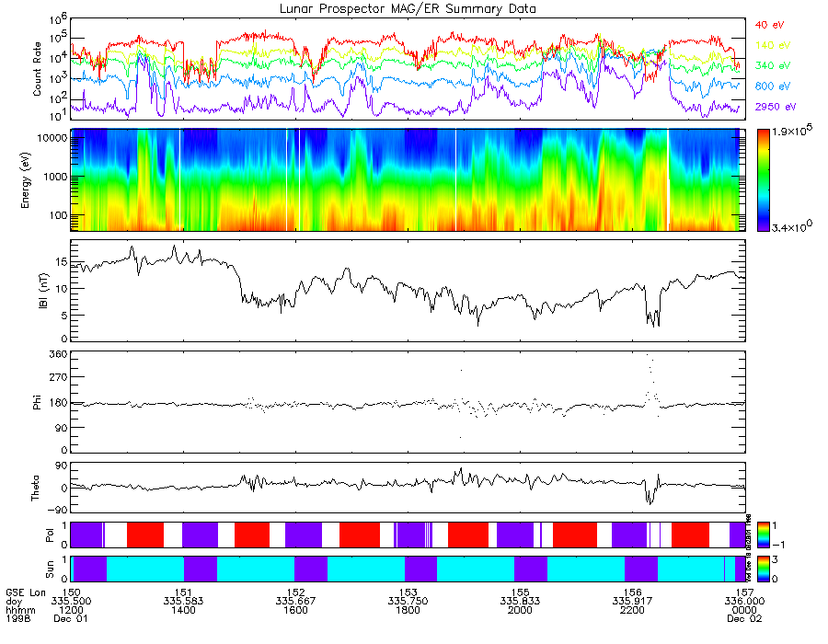Click the '1600' time tick label
Image resolution: width=828 pixels, height=644 pixels.
coord(295,610)
